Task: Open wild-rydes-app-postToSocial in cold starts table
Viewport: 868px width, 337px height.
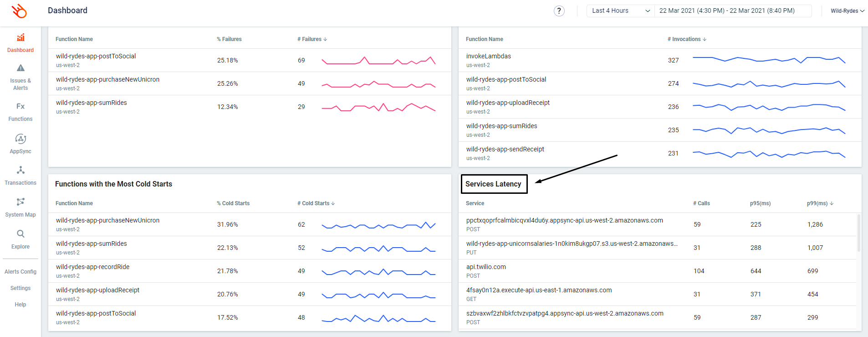Action: [x=96, y=313]
